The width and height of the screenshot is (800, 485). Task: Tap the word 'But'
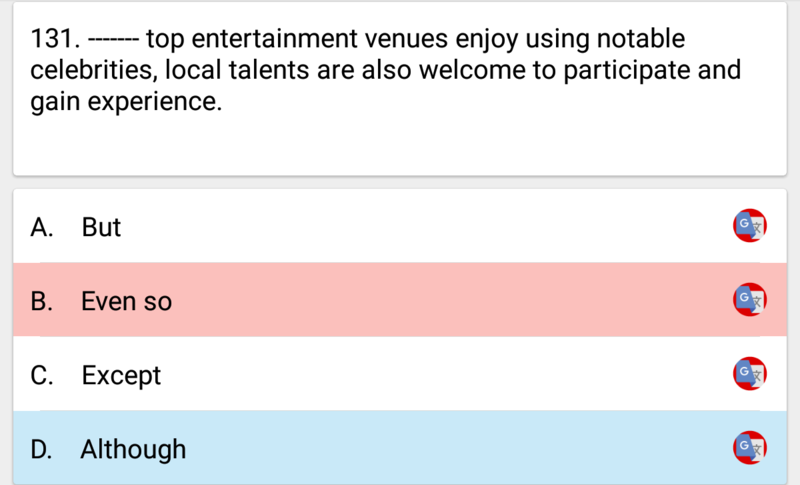[101, 227]
